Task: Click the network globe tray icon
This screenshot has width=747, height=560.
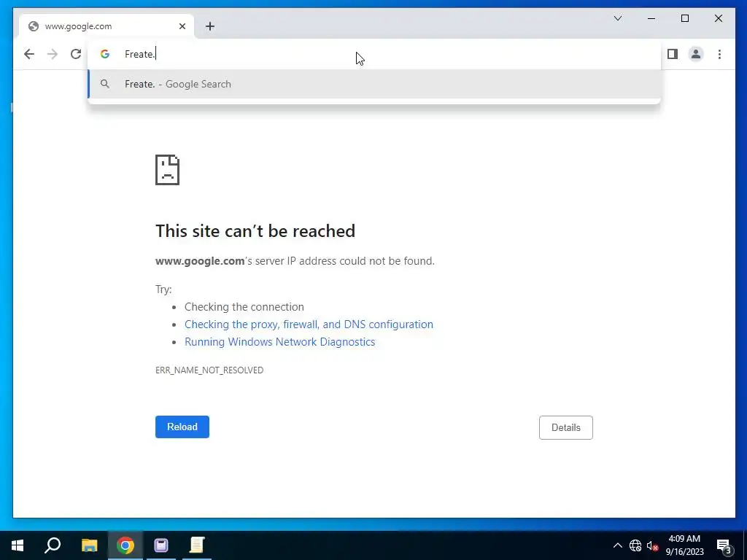Action: click(x=635, y=545)
